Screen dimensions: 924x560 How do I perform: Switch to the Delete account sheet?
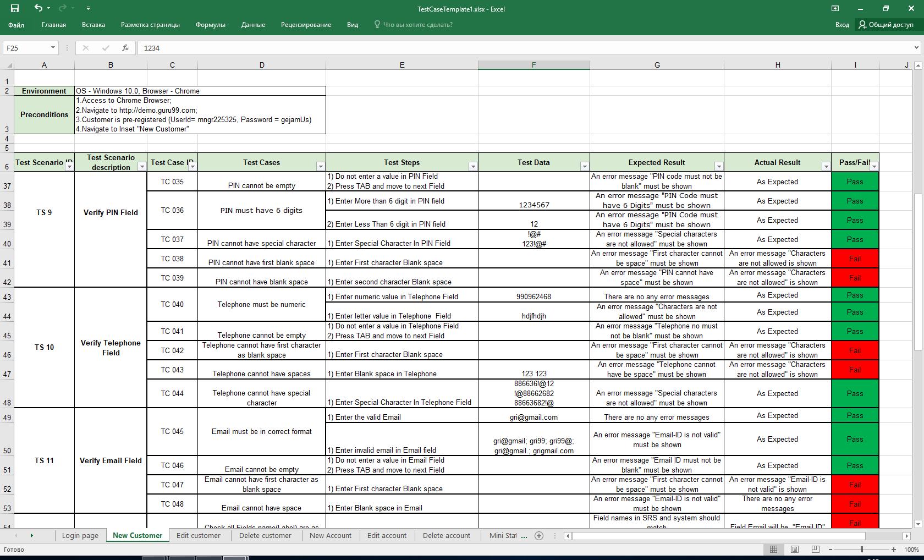pos(447,535)
